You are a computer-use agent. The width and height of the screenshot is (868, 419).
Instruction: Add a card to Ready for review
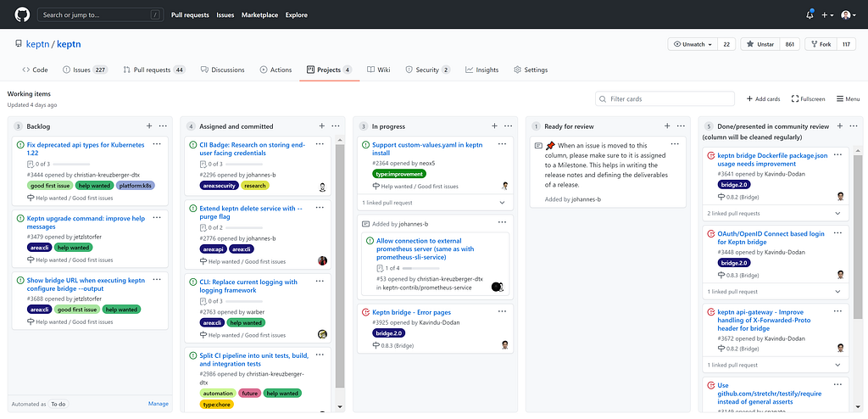point(667,126)
